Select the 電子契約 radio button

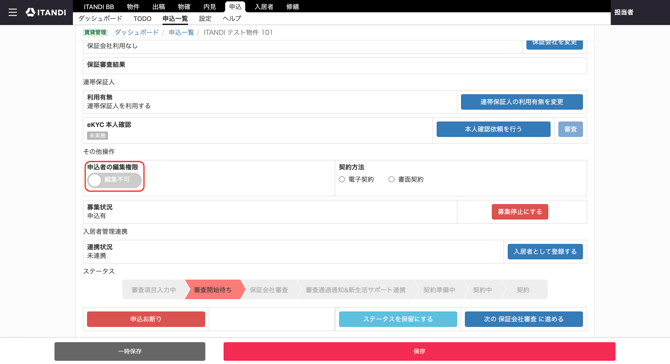(342, 179)
